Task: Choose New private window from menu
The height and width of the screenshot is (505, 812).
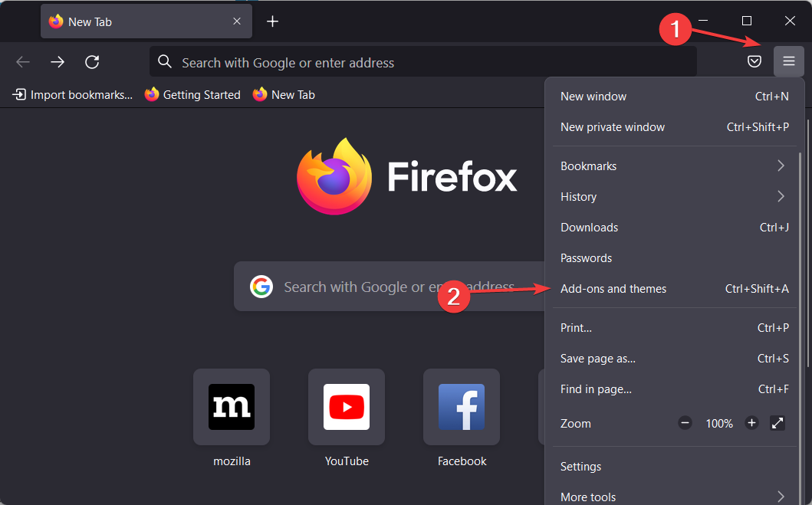Action: (x=674, y=126)
